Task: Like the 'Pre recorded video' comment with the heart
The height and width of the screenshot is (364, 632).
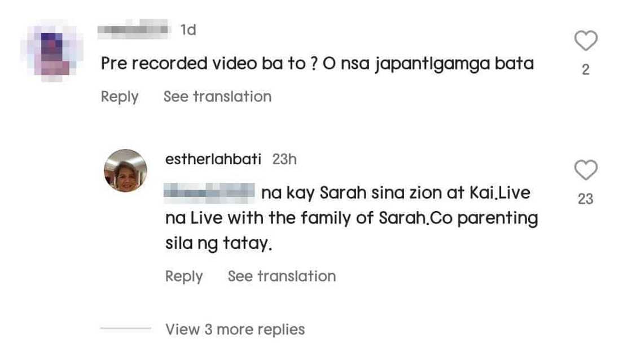Action: coord(585,41)
